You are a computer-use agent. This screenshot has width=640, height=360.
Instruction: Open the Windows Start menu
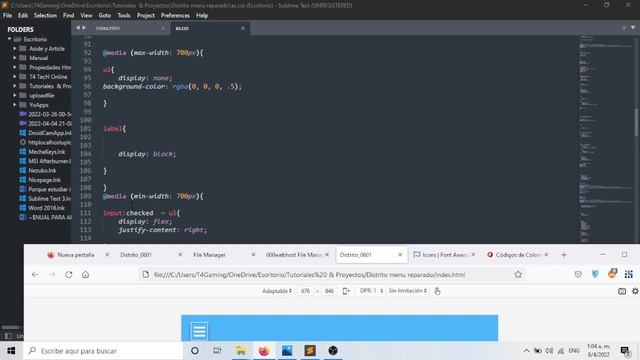tap(11, 351)
